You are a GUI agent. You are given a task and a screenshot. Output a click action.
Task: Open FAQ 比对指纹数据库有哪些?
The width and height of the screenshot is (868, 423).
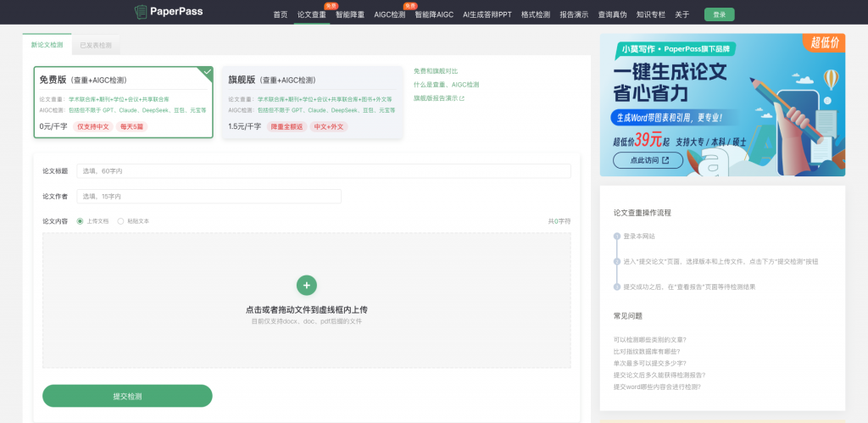(647, 351)
